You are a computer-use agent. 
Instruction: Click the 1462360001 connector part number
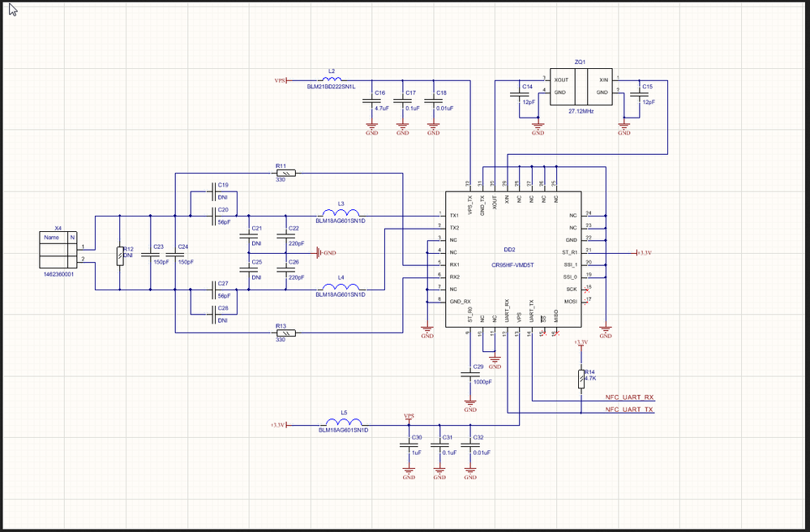pyautogui.click(x=59, y=275)
